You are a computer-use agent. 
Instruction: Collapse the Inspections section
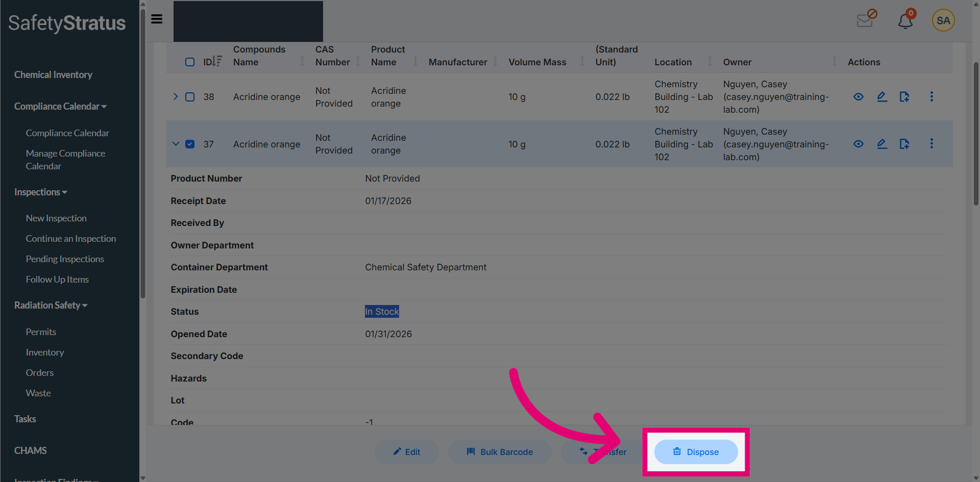[x=41, y=192]
